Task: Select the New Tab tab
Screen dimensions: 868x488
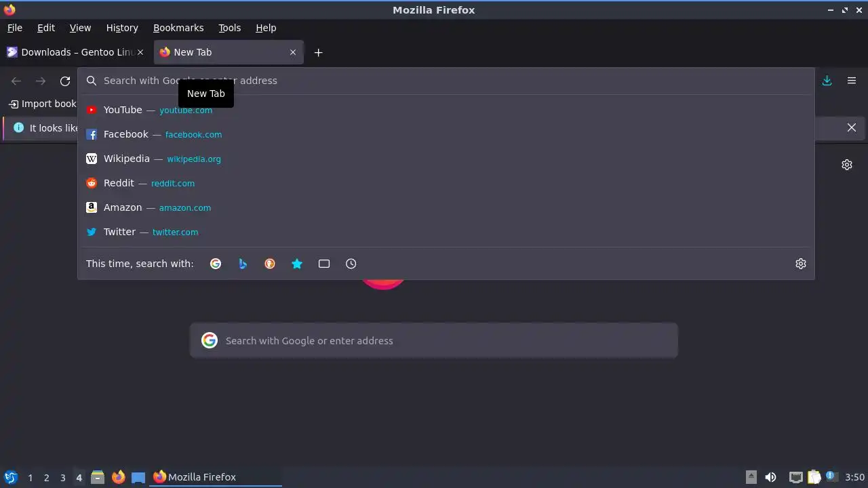Action: click(229, 52)
